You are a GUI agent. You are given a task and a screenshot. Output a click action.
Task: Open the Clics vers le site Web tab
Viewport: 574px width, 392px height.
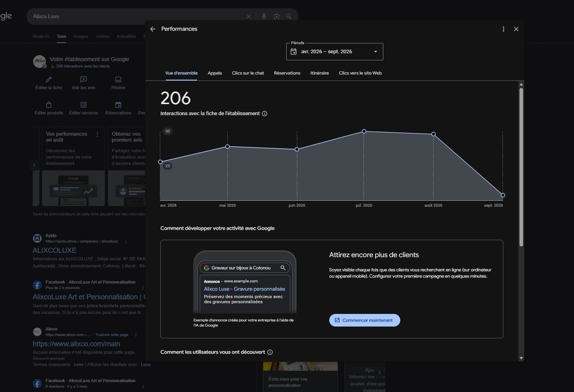pos(360,73)
